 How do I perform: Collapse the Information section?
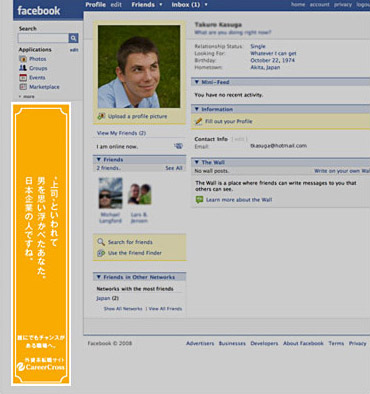197,109
